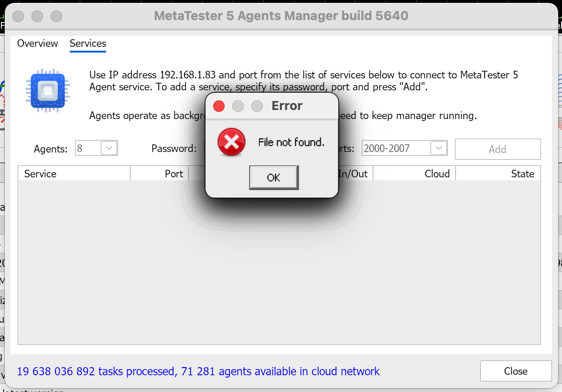The height and width of the screenshot is (392, 562).
Task: Close the Error dialog with red button
Action: click(219, 106)
